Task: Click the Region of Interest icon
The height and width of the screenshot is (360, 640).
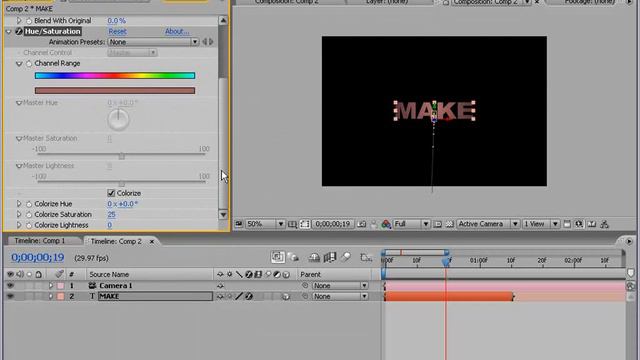Action: [438, 224]
